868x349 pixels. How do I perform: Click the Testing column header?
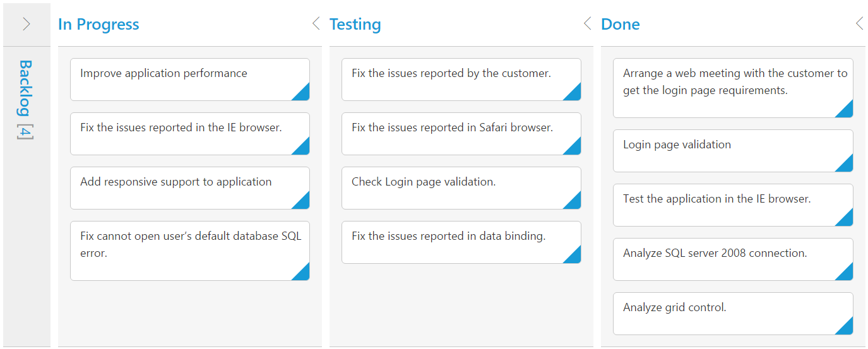click(355, 24)
